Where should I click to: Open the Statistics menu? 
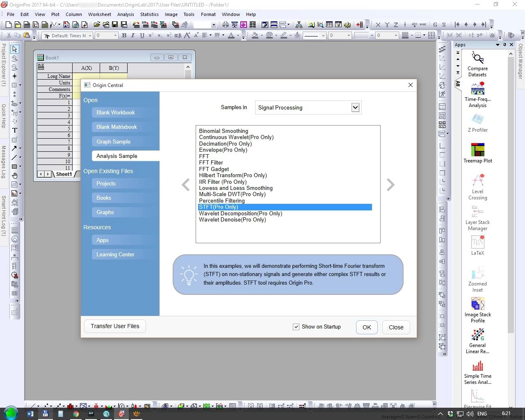(149, 14)
